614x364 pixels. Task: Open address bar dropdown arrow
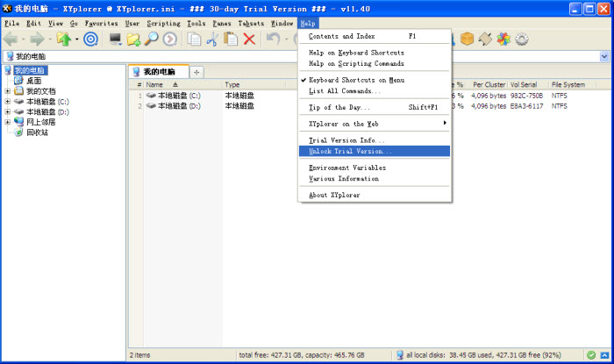(x=604, y=56)
